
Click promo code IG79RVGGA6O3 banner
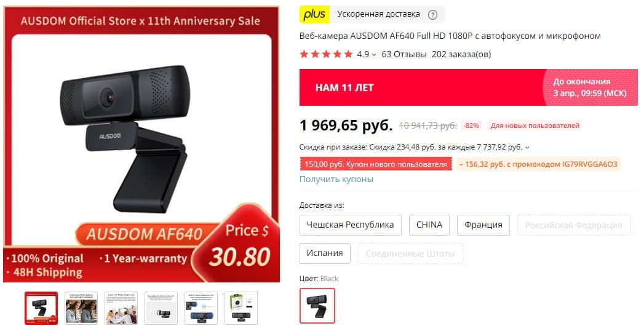point(538,164)
